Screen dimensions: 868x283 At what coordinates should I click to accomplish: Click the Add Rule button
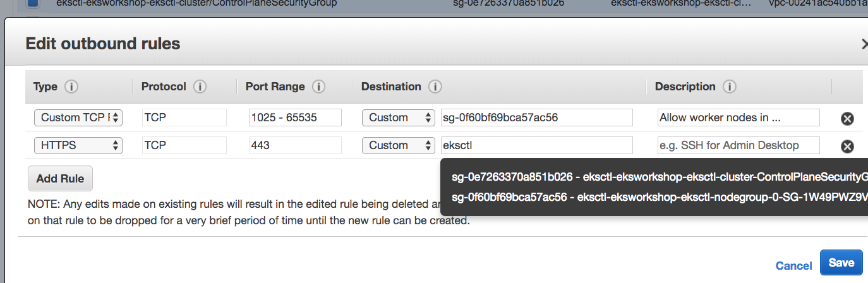click(x=60, y=179)
